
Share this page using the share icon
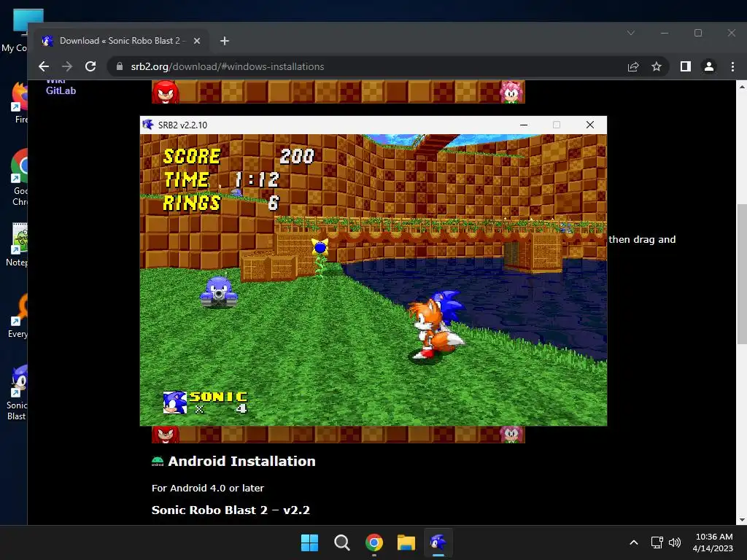tap(633, 66)
